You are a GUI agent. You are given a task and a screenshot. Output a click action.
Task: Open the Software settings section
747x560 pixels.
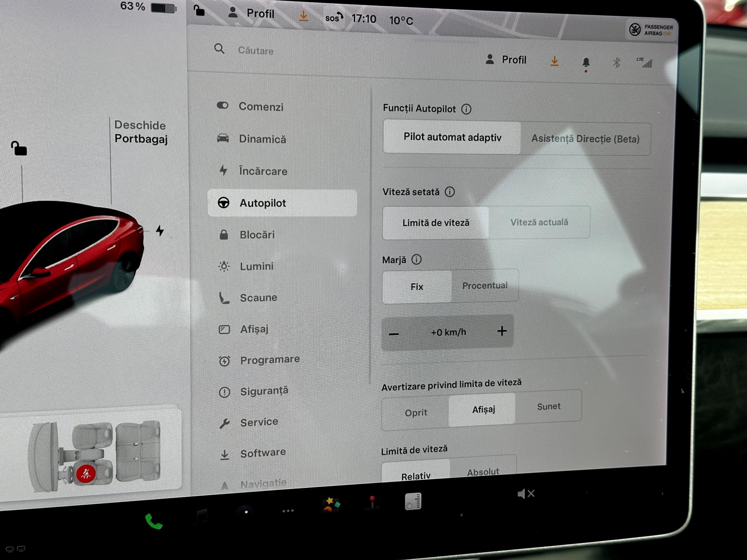[x=252, y=453]
